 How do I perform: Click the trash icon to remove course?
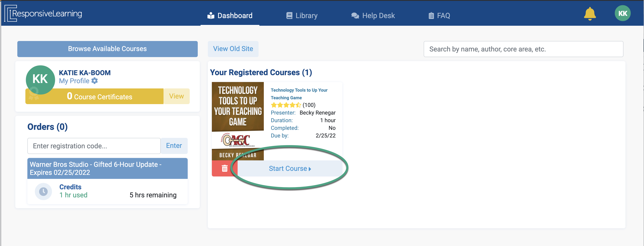click(x=224, y=168)
